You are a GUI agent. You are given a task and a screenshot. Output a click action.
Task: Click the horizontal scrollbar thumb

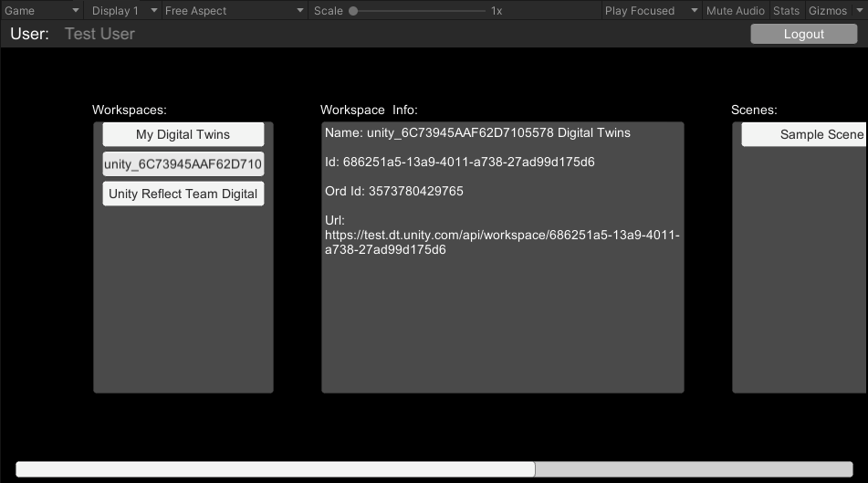coord(275,469)
